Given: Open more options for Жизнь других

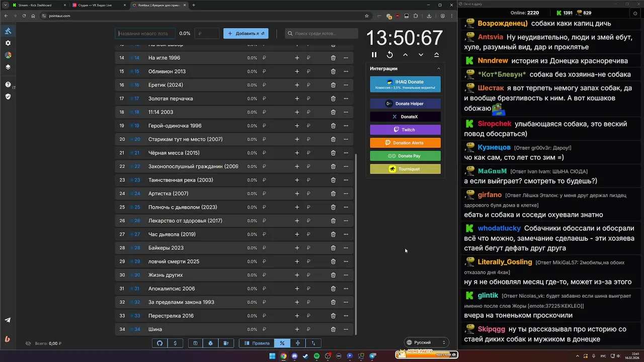Looking at the screenshot, I should click(x=346, y=275).
